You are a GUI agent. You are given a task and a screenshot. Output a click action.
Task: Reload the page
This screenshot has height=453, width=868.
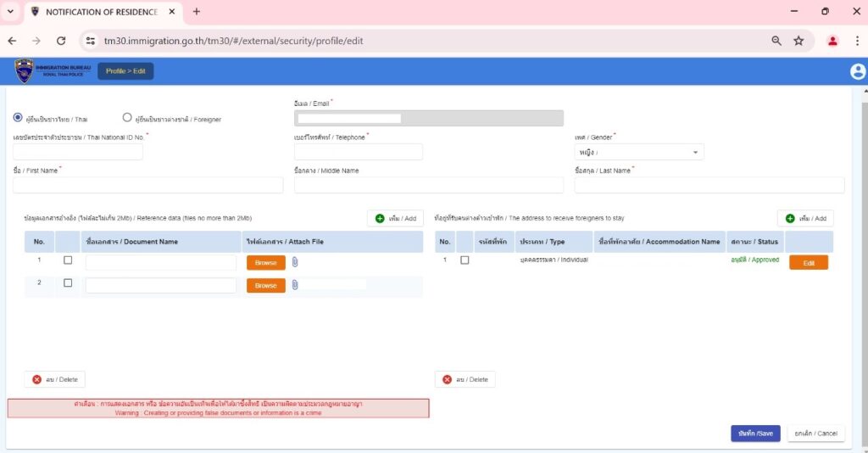61,41
